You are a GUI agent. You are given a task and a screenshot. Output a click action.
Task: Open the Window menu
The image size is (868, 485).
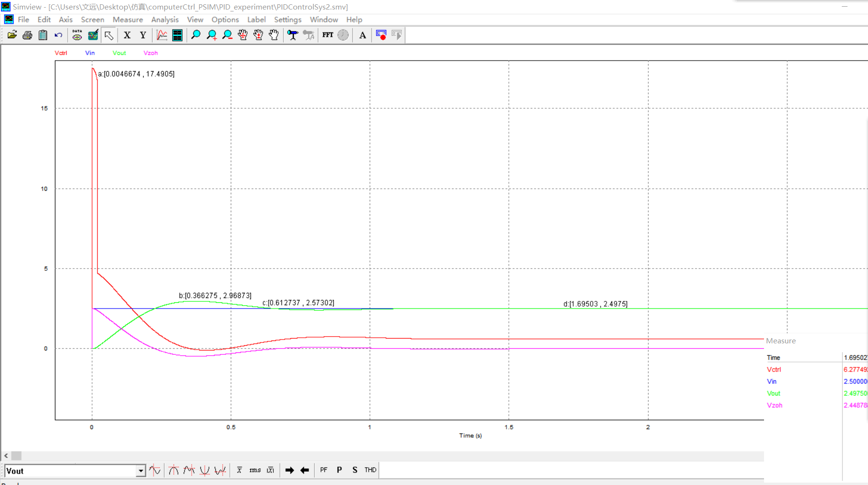pyautogui.click(x=324, y=20)
